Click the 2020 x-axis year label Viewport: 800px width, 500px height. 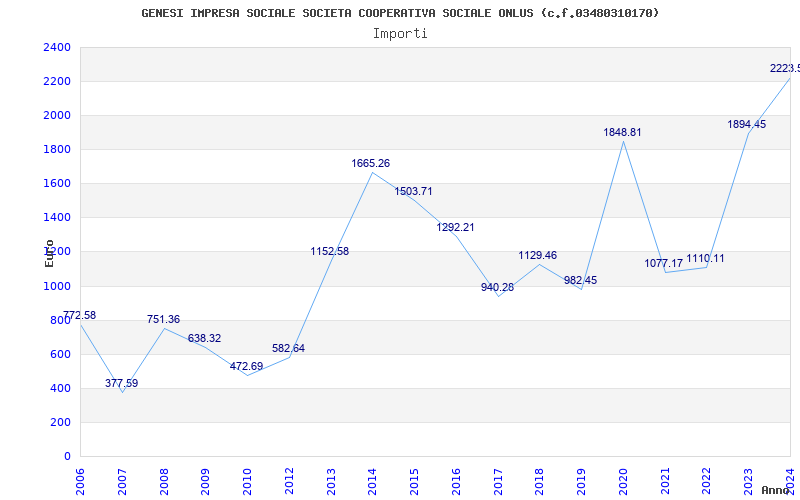coord(623,482)
